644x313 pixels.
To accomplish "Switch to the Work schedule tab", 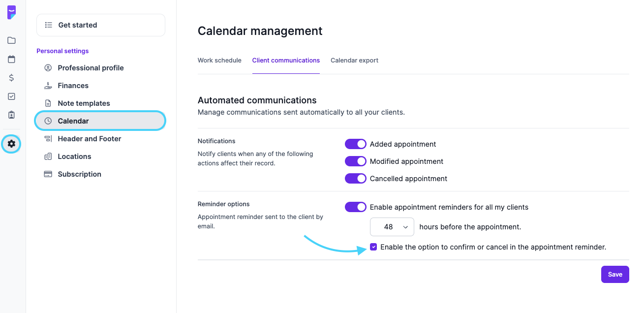I will pyautogui.click(x=219, y=61).
